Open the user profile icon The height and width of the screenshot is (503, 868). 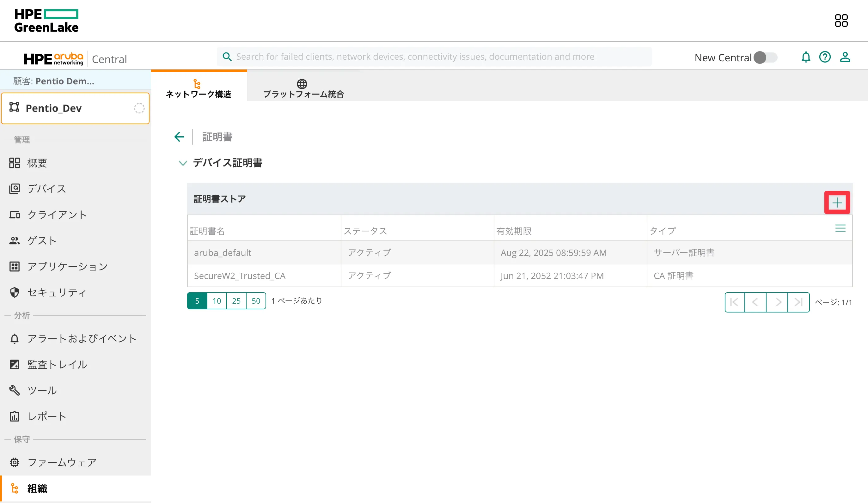tap(845, 57)
